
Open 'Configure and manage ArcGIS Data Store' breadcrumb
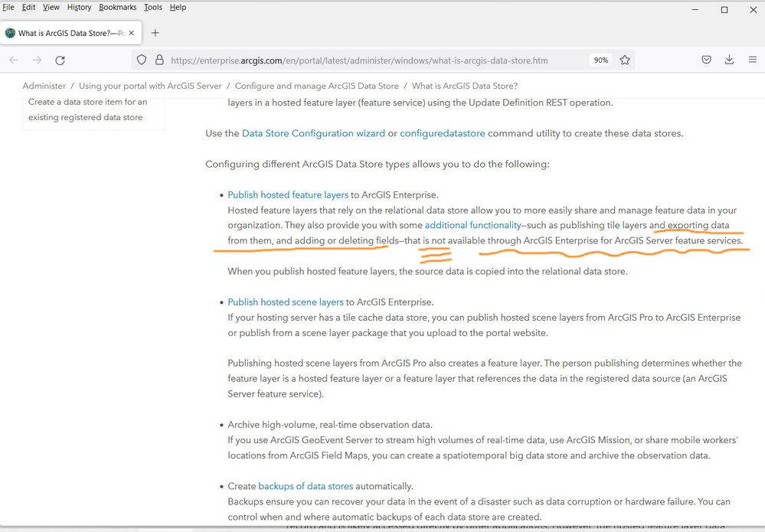click(316, 86)
